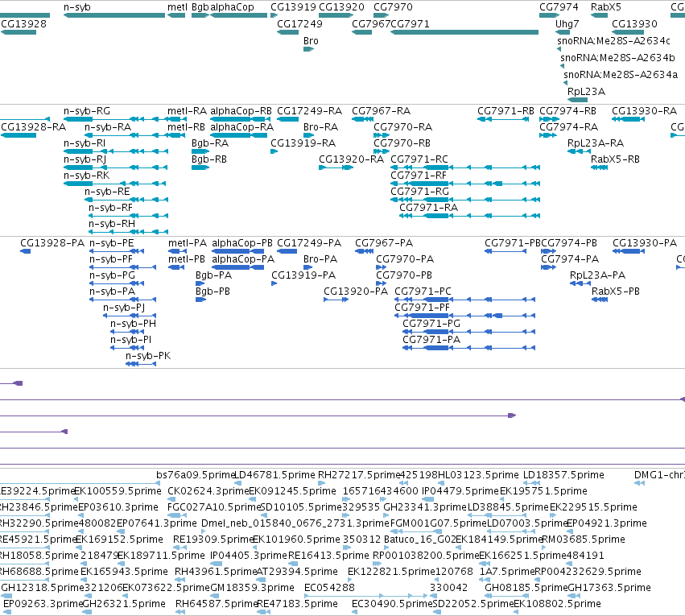This screenshot has width=685, height=616.
Task: Select transcript CG7971-RG label
Action: [420, 192]
